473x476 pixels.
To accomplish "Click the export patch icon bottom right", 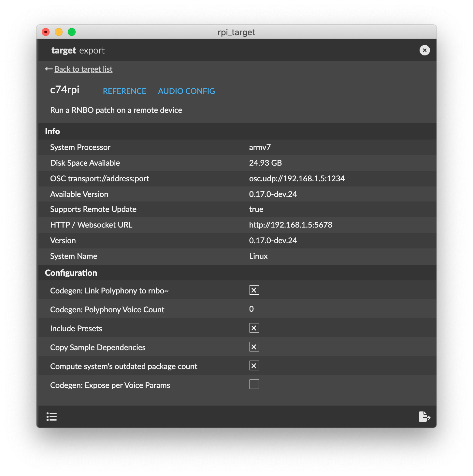I will 424,416.
